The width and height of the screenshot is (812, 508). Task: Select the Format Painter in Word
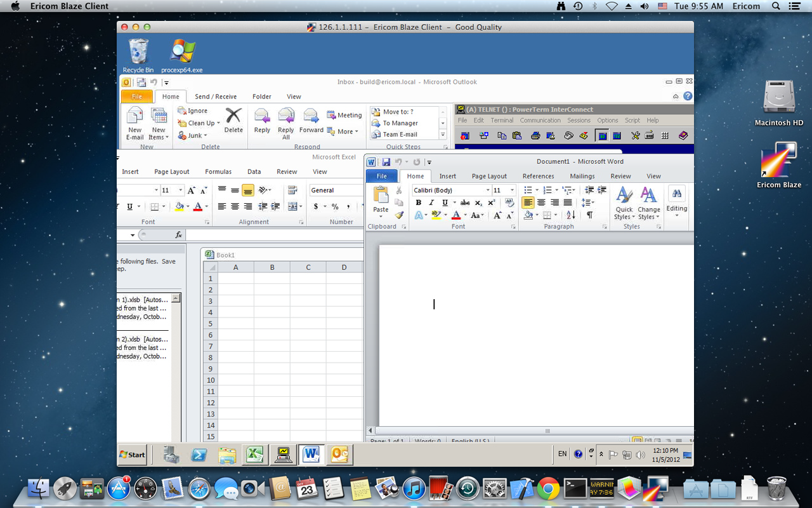[x=398, y=214]
